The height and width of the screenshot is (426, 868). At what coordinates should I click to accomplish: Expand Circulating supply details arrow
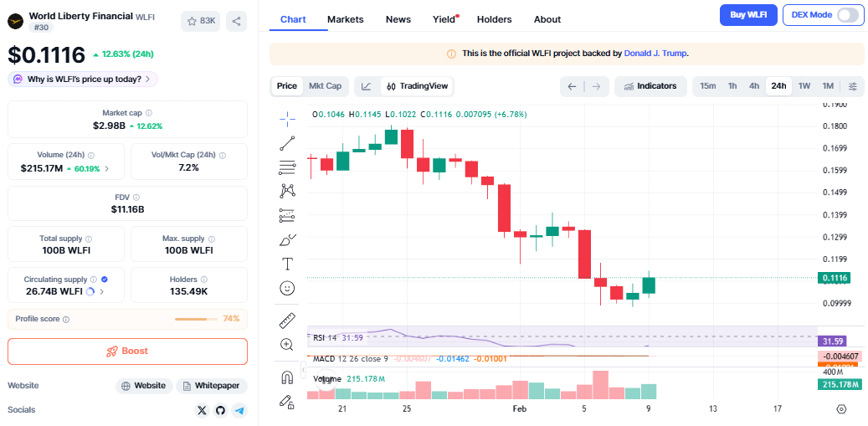(x=102, y=291)
